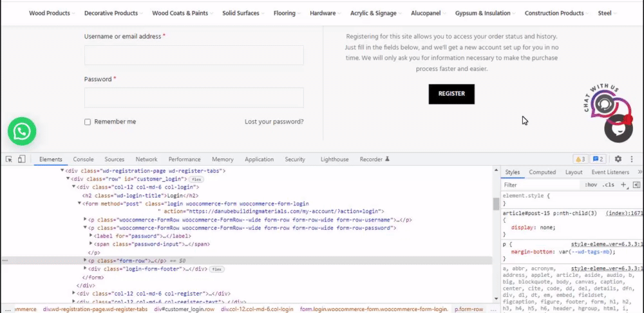Open the Wood Products dropdown menu
The image size is (644, 313).
[52, 13]
